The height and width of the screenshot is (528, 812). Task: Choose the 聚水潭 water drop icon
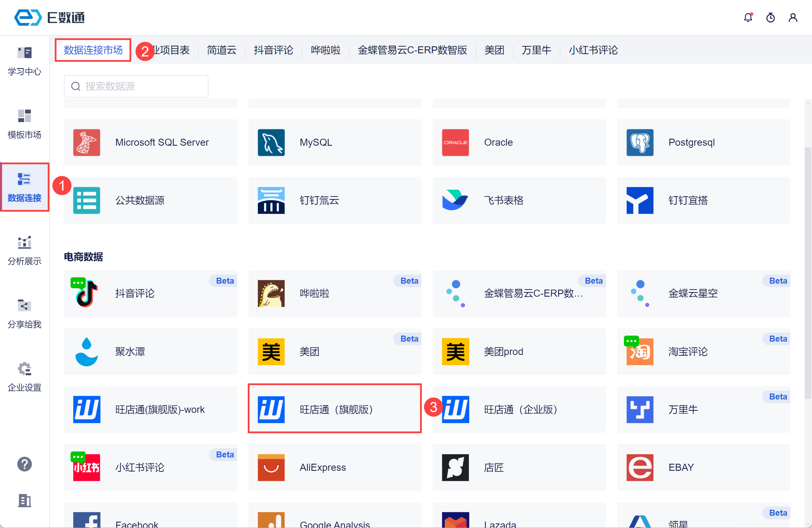(x=86, y=351)
